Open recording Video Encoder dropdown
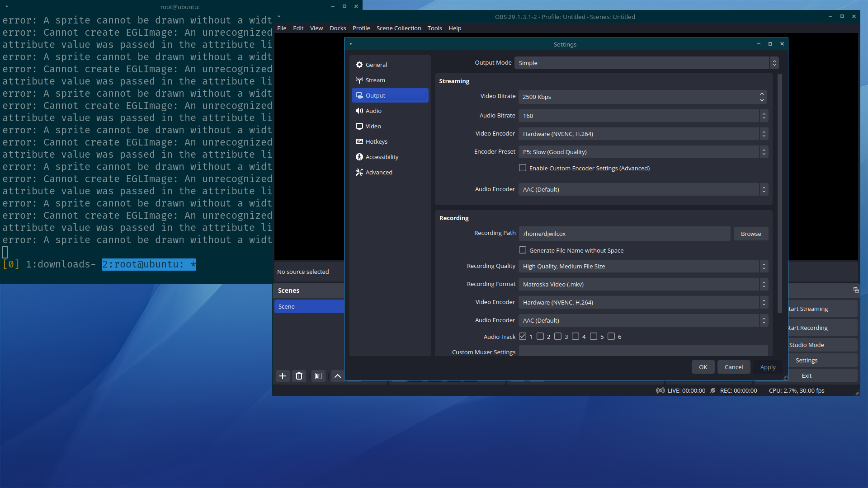 pyautogui.click(x=643, y=302)
